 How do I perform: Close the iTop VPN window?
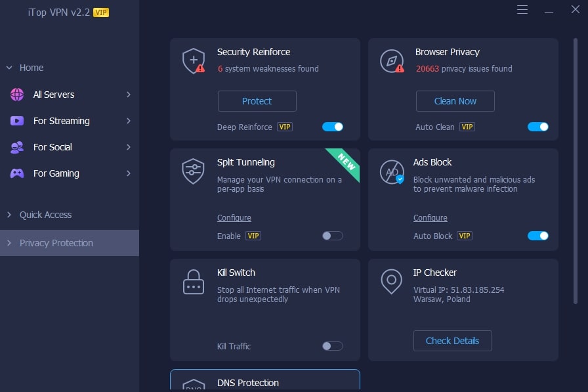(576, 9)
